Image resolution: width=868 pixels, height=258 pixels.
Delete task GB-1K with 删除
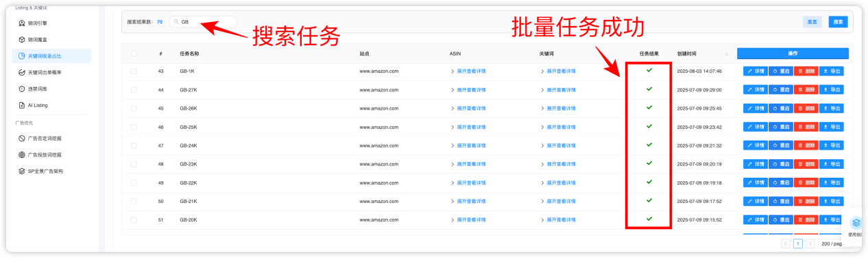[x=806, y=71]
